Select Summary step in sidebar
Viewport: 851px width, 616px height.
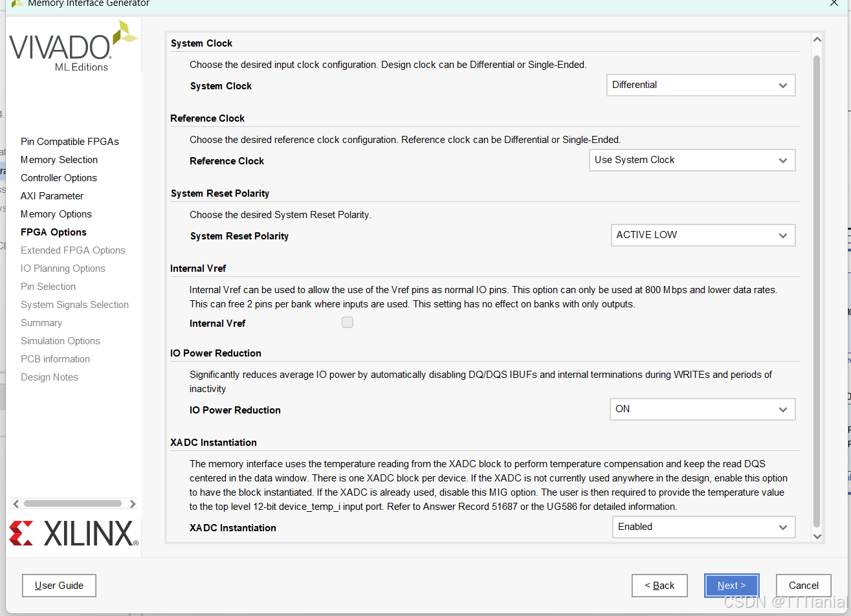(x=41, y=323)
